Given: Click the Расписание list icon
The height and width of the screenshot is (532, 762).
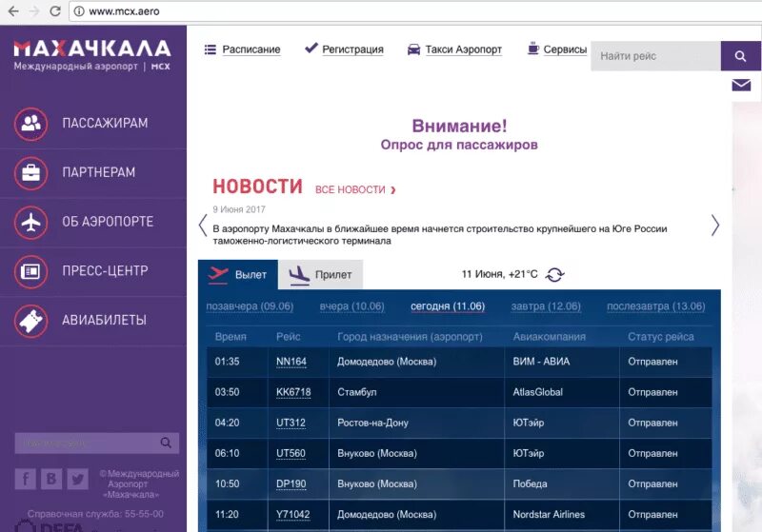Looking at the screenshot, I should coord(210,49).
